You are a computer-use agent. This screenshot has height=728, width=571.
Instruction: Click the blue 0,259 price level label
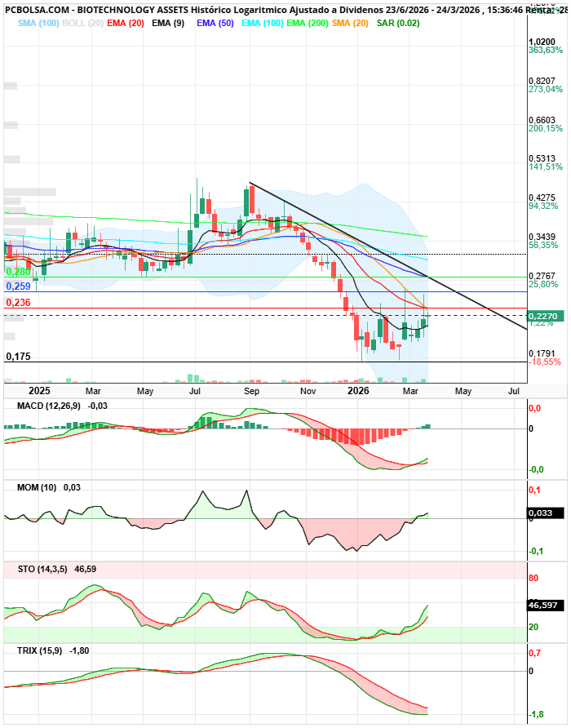click(18, 286)
